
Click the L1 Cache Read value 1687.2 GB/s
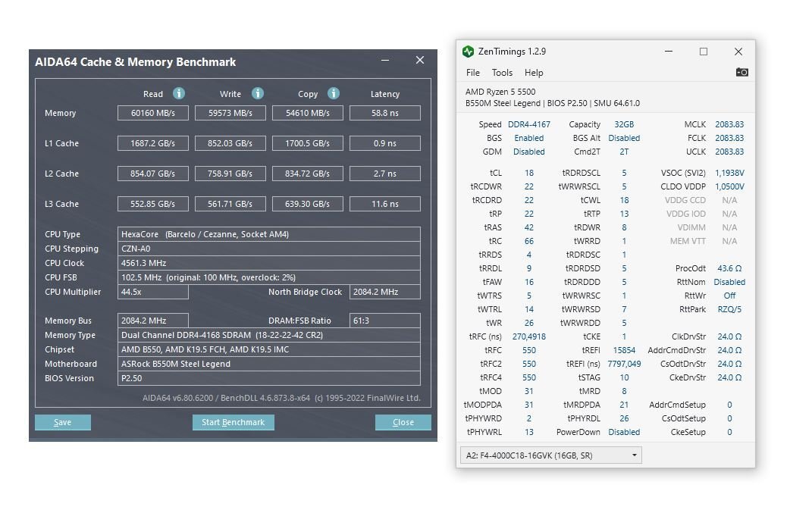pos(153,143)
